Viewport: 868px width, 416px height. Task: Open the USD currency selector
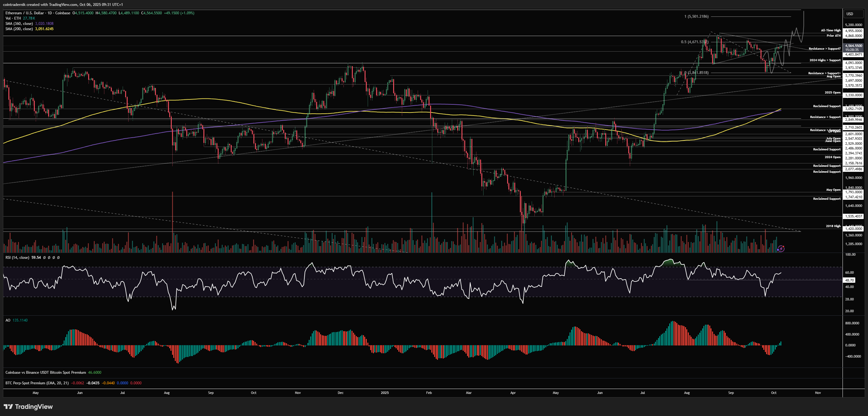tap(850, 14)
